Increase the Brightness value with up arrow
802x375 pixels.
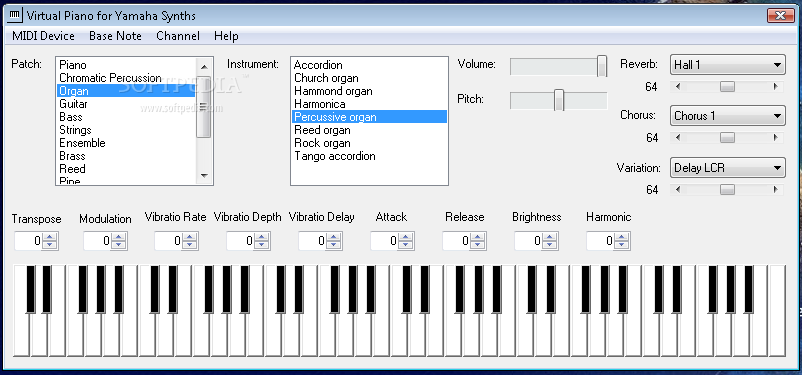coord(550,236)
